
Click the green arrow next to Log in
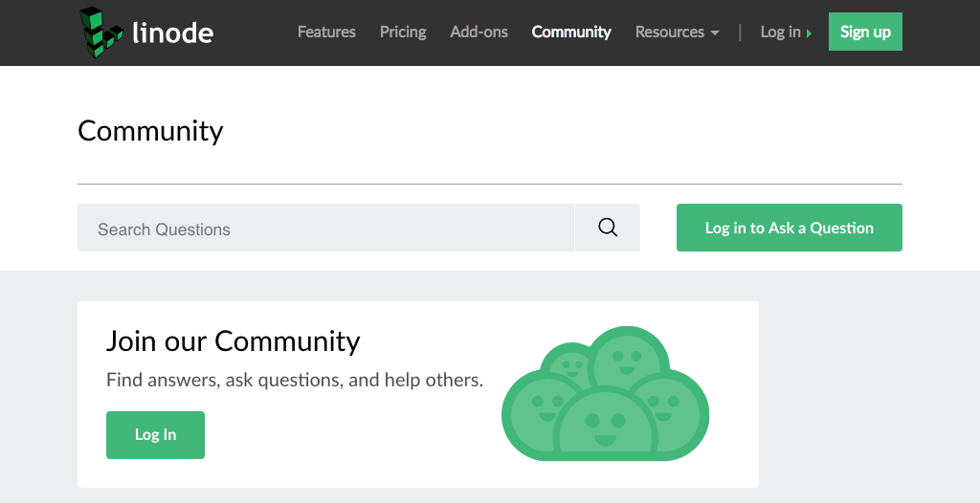[809, 33]
